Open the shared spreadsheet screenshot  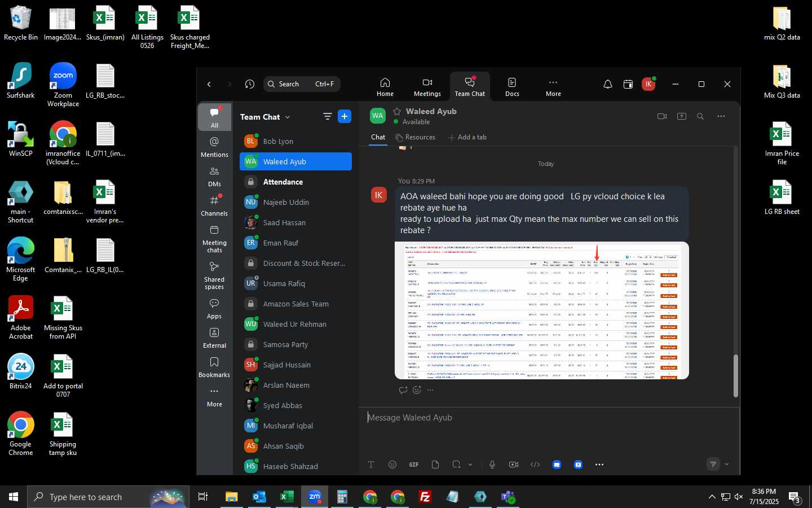pyautogui.click(x=542, y=310)
